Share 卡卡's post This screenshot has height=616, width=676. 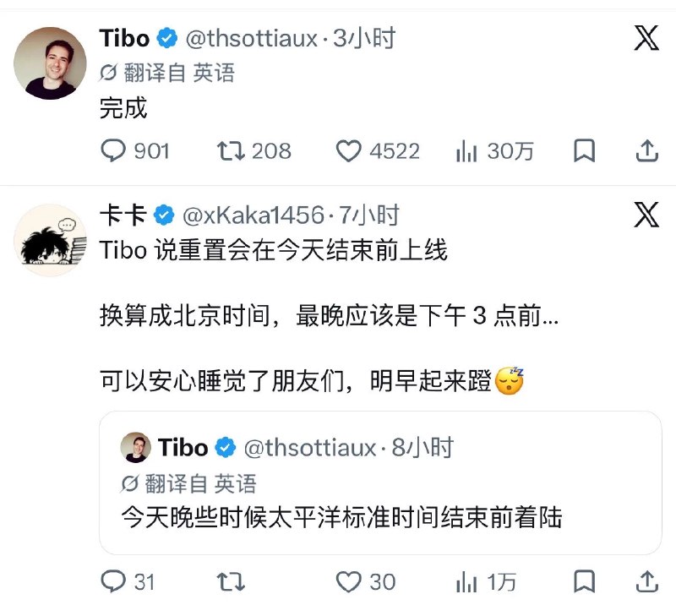pos(647,581)
